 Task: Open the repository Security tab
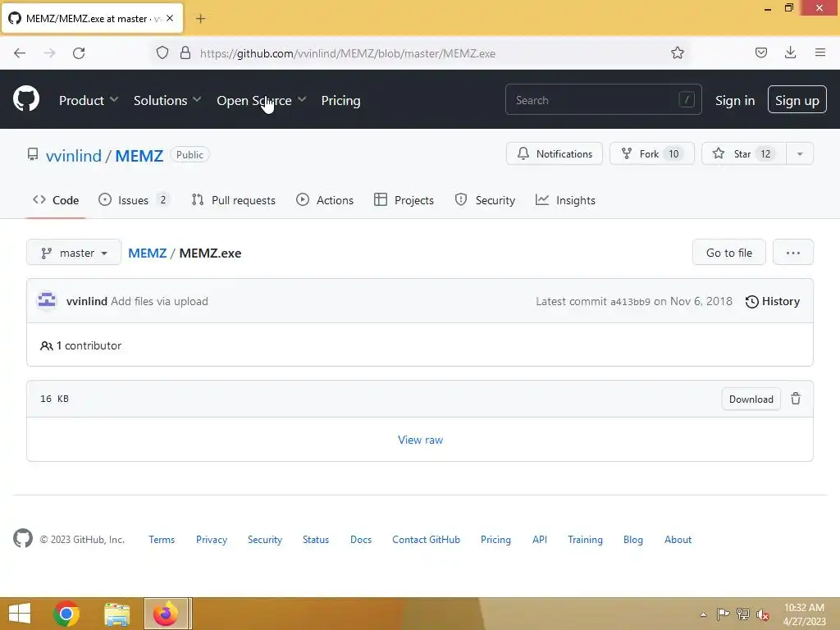click(486, 200)
